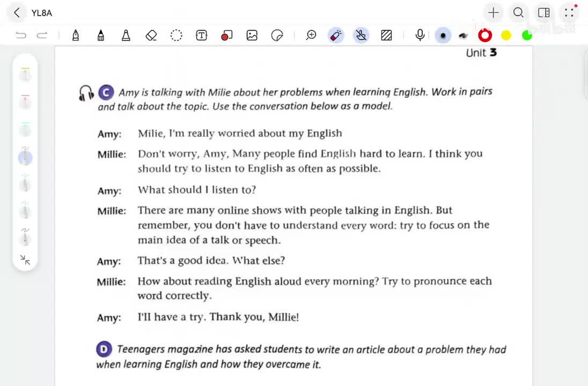Collapse the pen preset sidebar
The width and height of the screenshot is (588, 386).
click(x=25, y=259)
